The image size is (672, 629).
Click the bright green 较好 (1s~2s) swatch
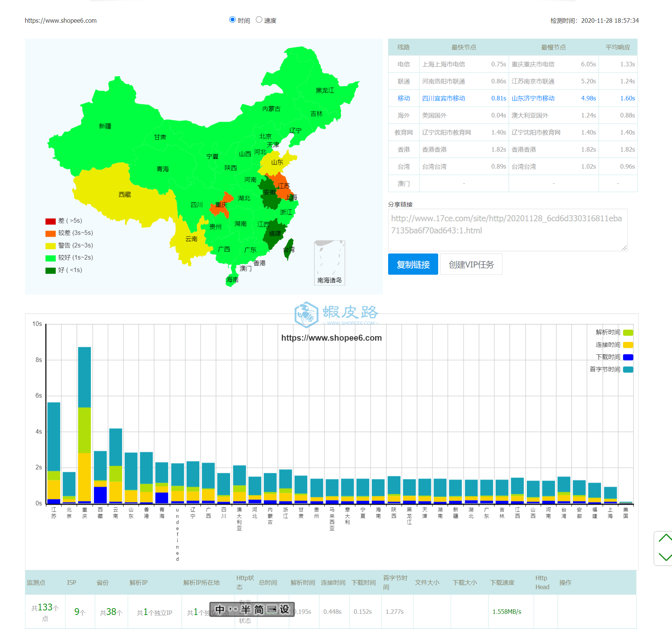pyautogui.click(x=50, y=258)
